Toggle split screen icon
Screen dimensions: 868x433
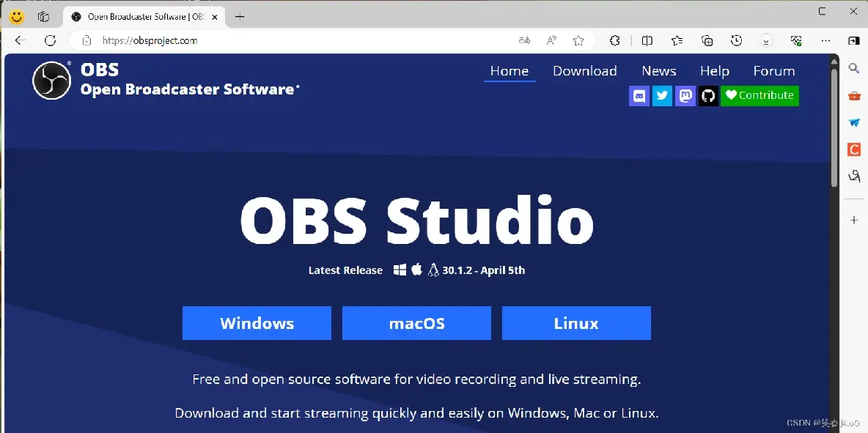click(647, 40)
